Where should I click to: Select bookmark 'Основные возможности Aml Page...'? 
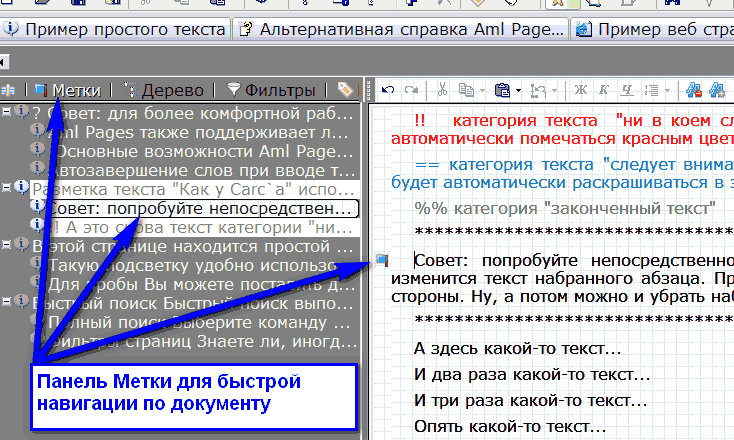click(x=204, y=152)
